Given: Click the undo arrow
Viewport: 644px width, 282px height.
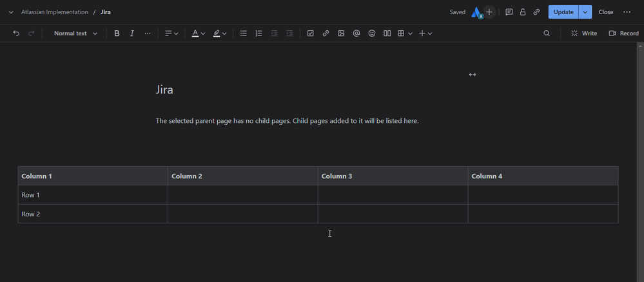Looking at the screenshot, I should [x=16, y=33].
